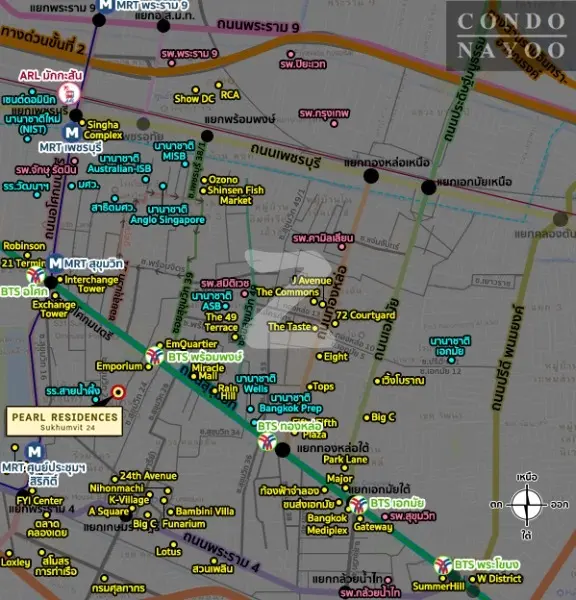Click 'The 49 Terrace' label
This screenshot has width=576, height=600.
pos(221,322)
